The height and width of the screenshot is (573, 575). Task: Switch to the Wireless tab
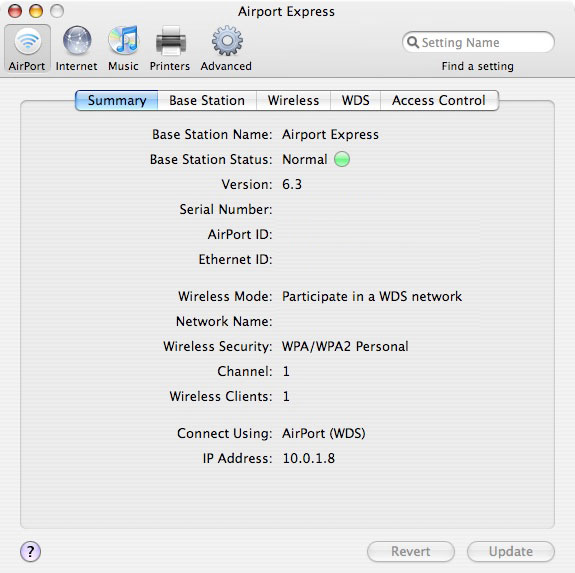tap(294, 100)
